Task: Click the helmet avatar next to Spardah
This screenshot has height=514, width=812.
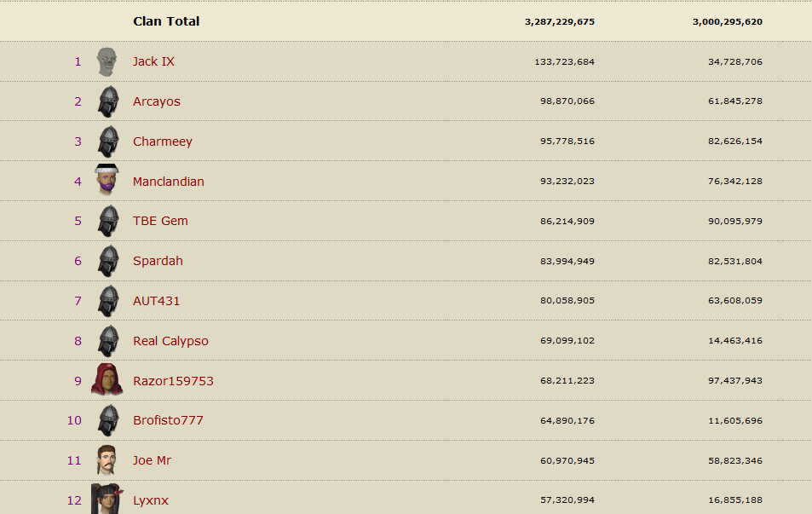Action: [107, 261]
